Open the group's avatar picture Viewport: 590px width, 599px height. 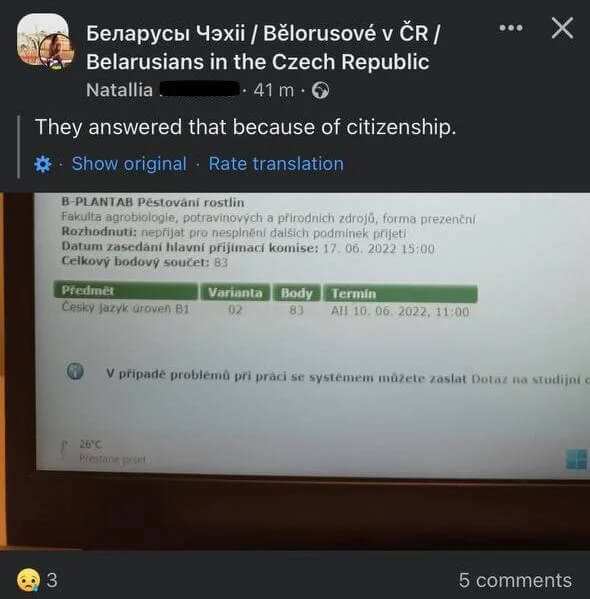(41, 38)
